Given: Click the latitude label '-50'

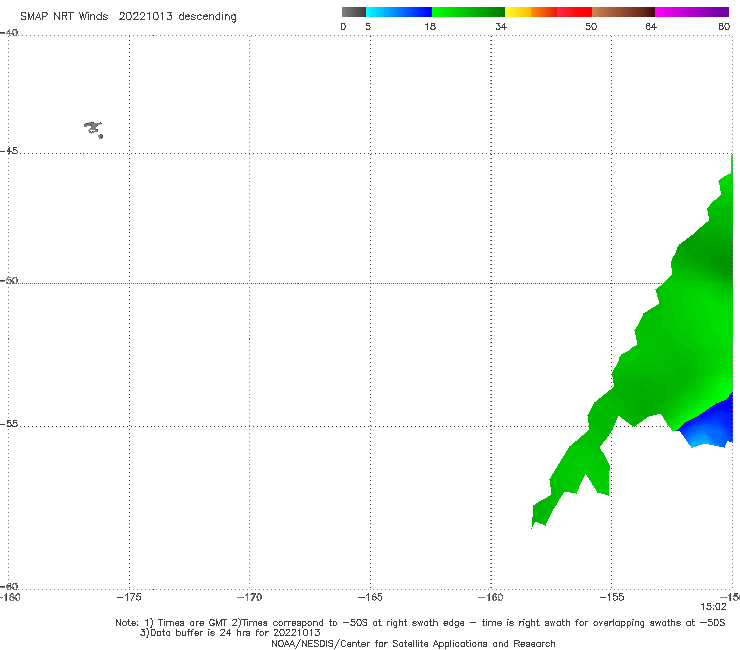Looking at the screenshot, I should click(x=9, y=280).
